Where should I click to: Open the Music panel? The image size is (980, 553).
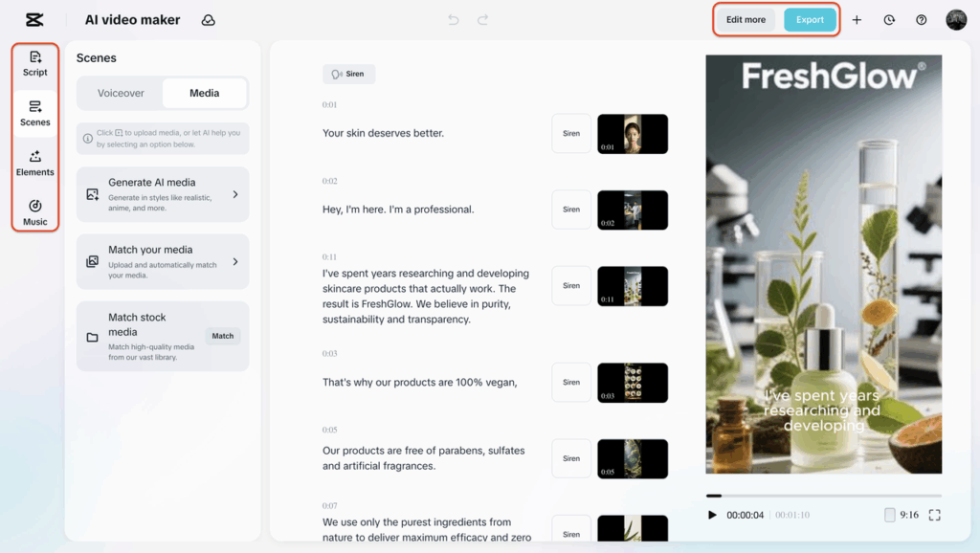(x=35, y=213)
